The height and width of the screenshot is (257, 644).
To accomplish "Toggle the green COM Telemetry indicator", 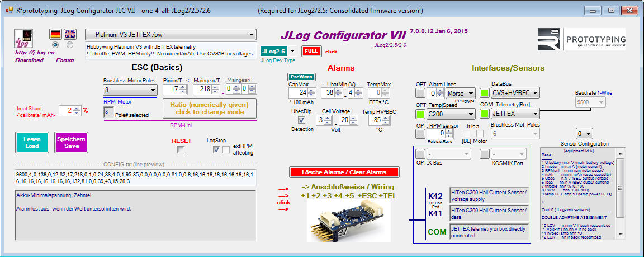I will coord(485,113).
